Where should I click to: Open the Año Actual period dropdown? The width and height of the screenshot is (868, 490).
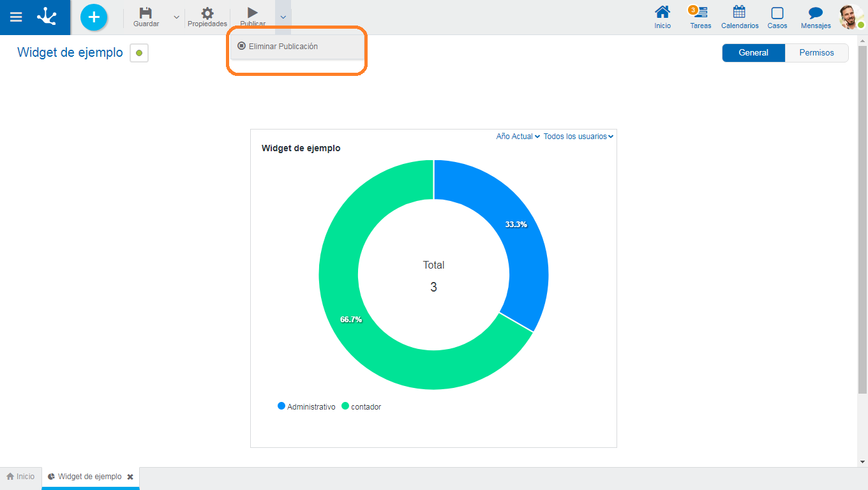point(518,137)
